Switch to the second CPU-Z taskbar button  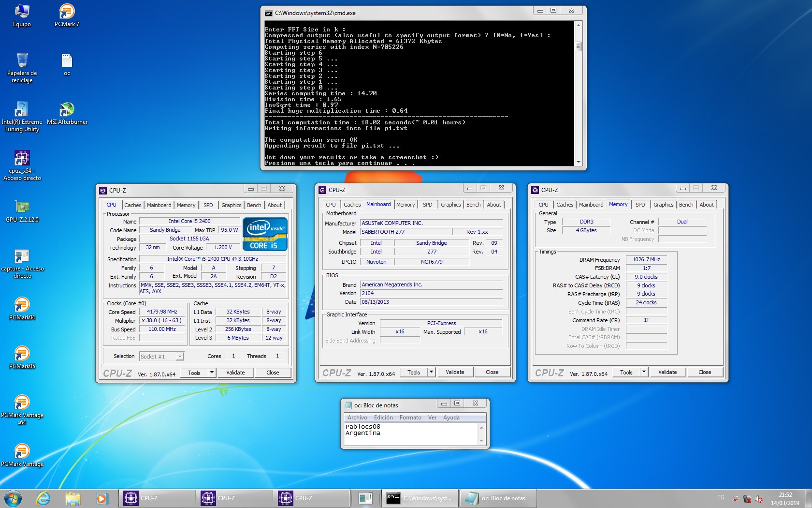234,498
